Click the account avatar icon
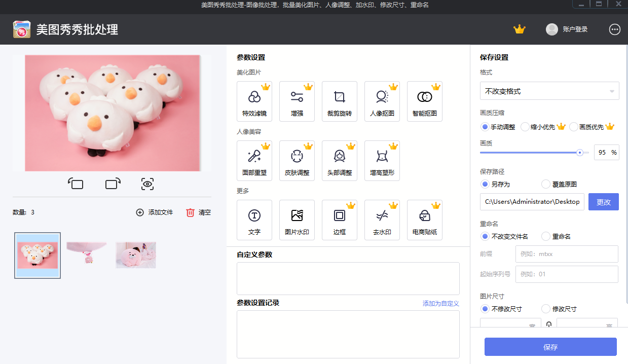The width and height of the screenshot is (628, 364). (552, 29)
